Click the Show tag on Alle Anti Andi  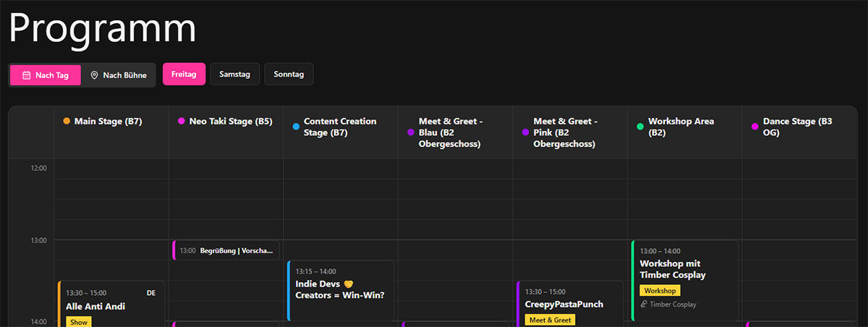click(x=79, y=322)
